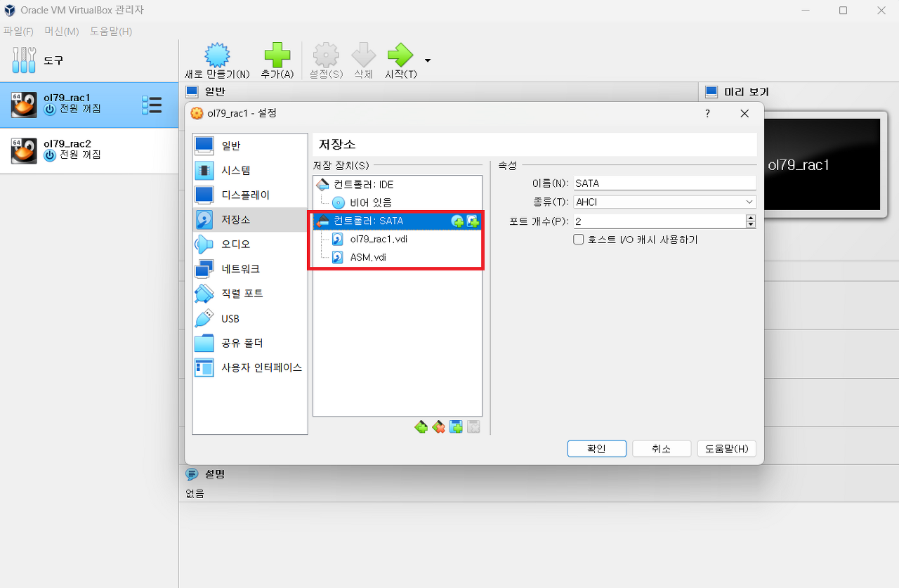Click the VirtualBox title bar app icon
Viewport: 899px width, 588px height.
click(10, 11)
